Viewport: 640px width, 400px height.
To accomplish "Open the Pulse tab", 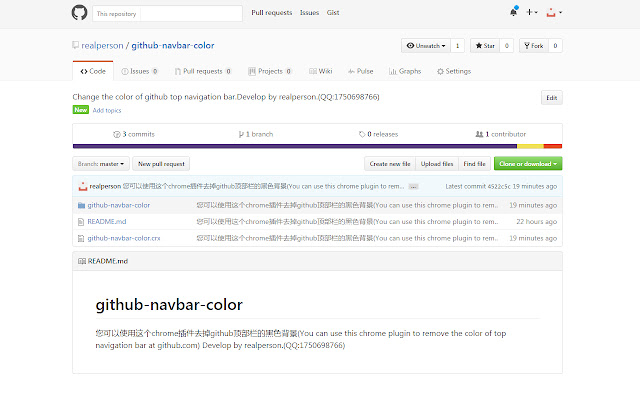I will [360, 71].
